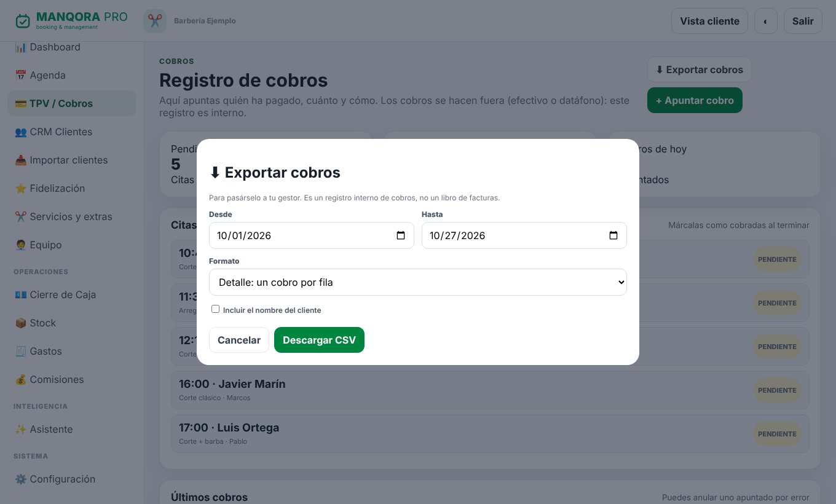Image resolution: width=836 pixels, height=504 pixels.
Task: Click Exportar cobros button in page header
Action: pyautogui.click(x=699, y=69)
